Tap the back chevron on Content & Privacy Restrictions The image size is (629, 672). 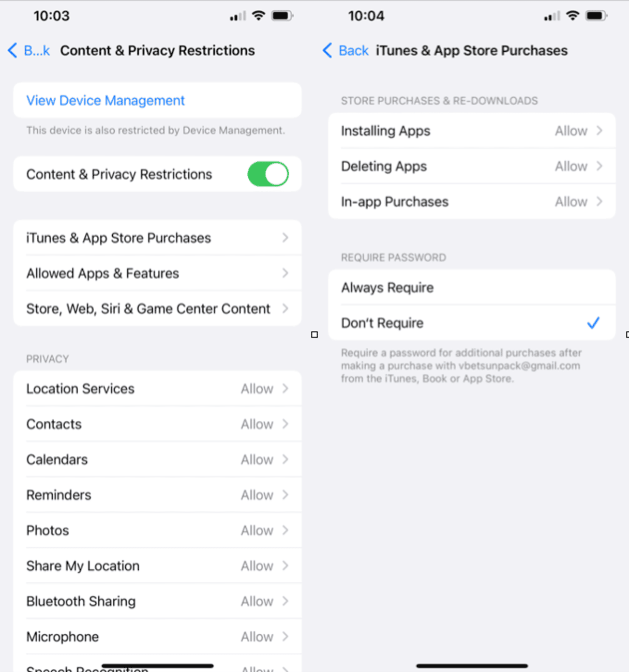(x=12, y=51)
